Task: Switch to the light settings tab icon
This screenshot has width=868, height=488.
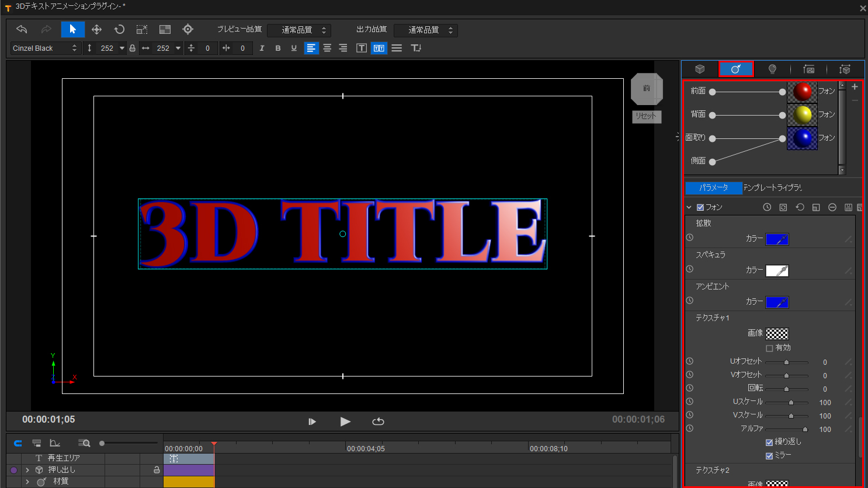Action: click(x=772, y=68)
